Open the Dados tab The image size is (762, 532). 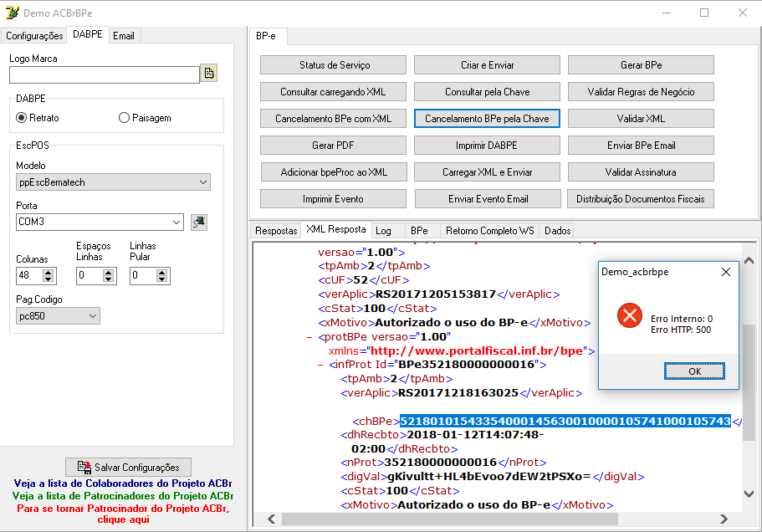pyautogui.click(x=557, y=231)
